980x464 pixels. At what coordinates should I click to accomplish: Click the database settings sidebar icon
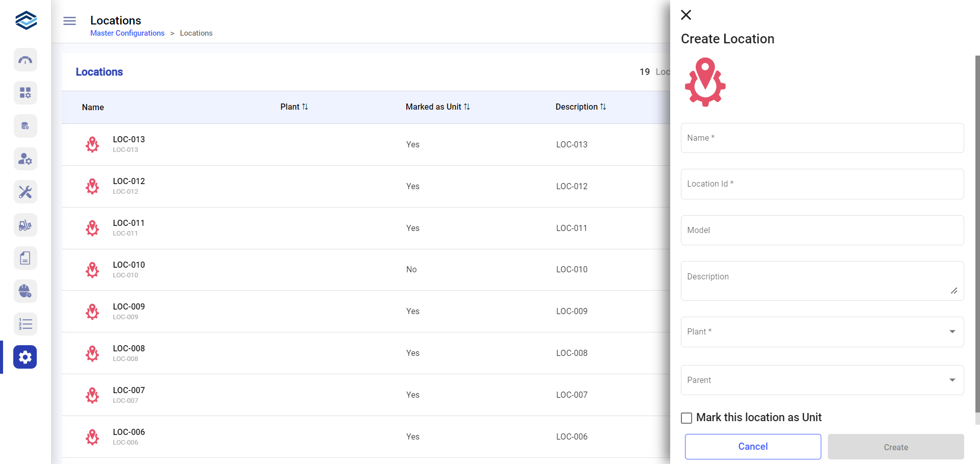point(25,126)
